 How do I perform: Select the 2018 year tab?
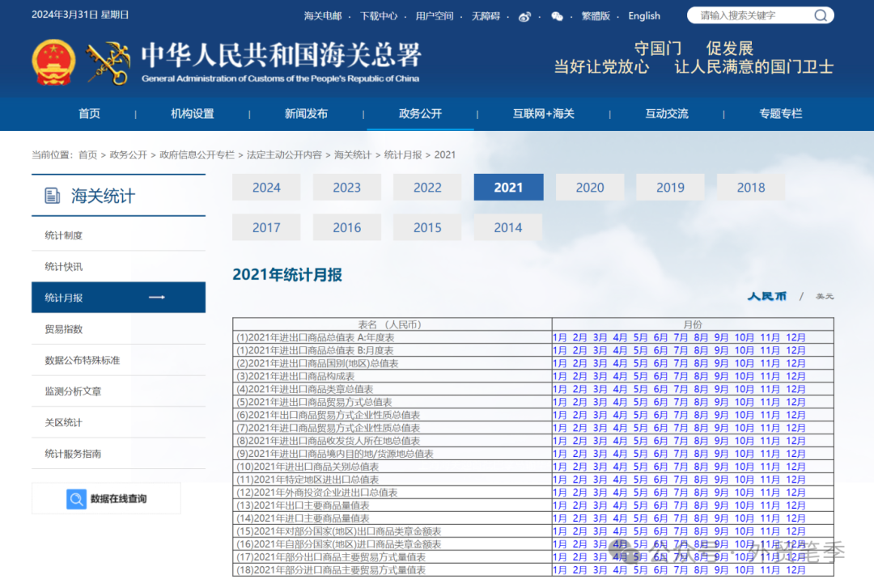point(751,188)
